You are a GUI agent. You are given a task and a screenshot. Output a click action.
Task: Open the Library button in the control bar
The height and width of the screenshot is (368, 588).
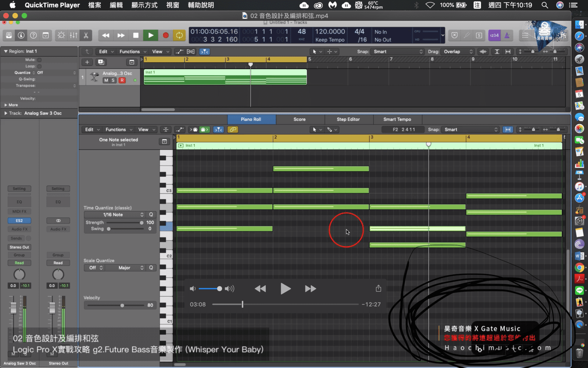pos(9,35)
